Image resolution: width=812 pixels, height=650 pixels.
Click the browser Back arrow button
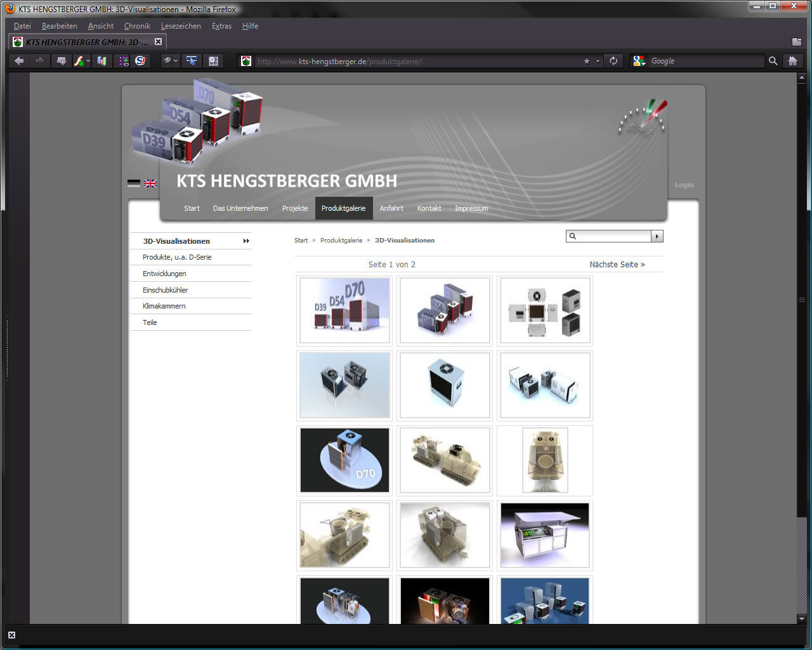pos(19,61)
